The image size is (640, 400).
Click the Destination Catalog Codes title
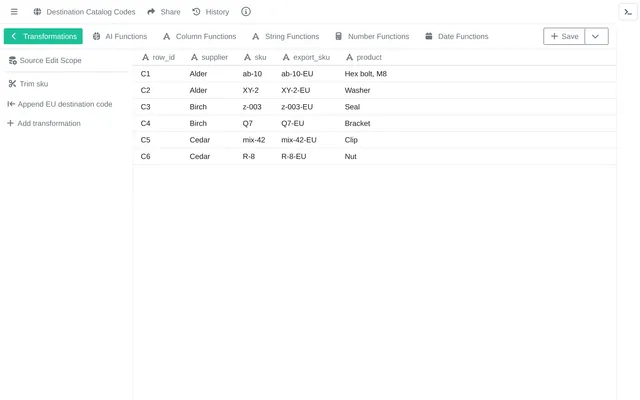[x=91, y=12]
